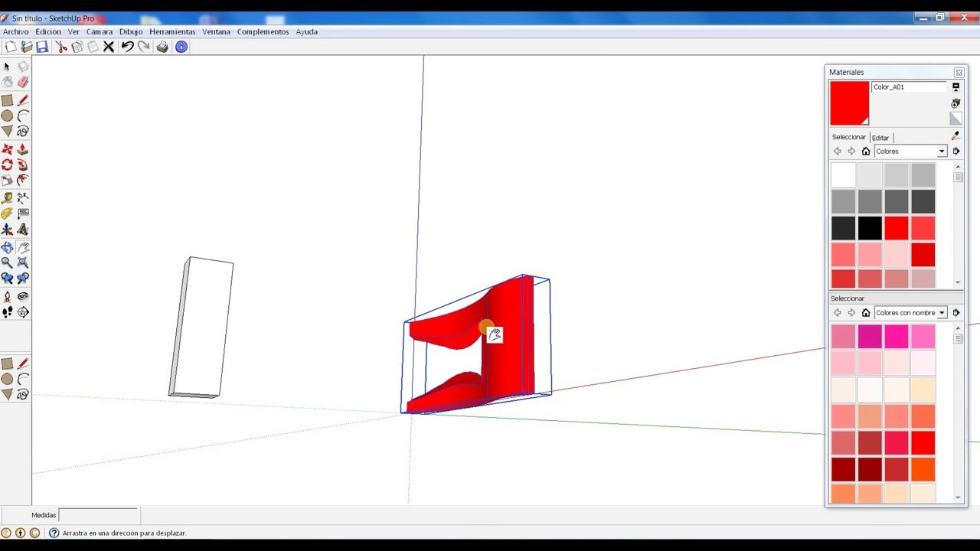The image size is (980, 551).
Task: Open Model Info blue icon
Action: (181, 47)
